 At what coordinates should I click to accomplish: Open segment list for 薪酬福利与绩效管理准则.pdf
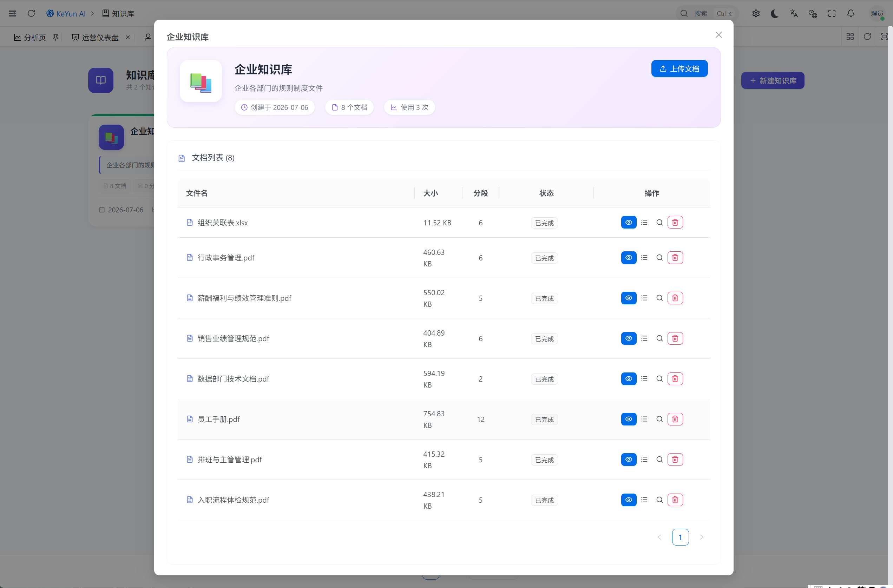(644, 298)
